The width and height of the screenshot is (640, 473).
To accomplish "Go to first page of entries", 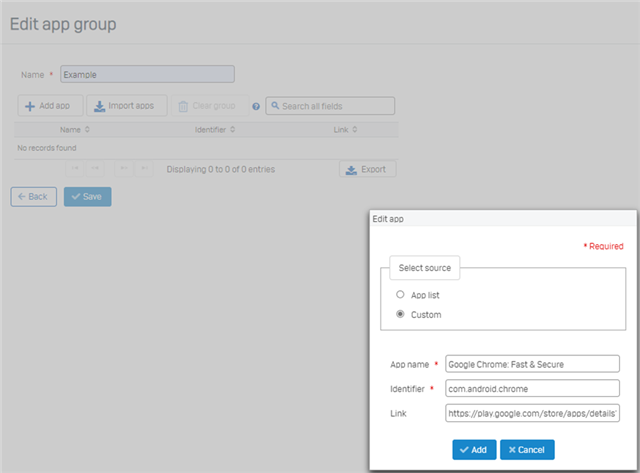I will coord(75,169).
